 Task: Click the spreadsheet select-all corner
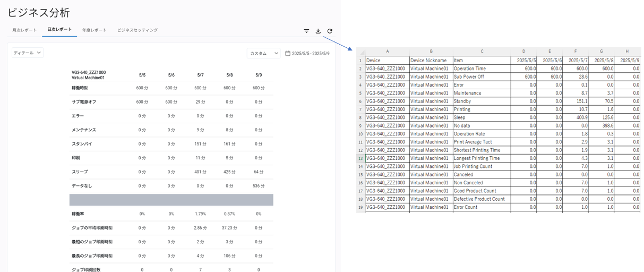(360, 52)
